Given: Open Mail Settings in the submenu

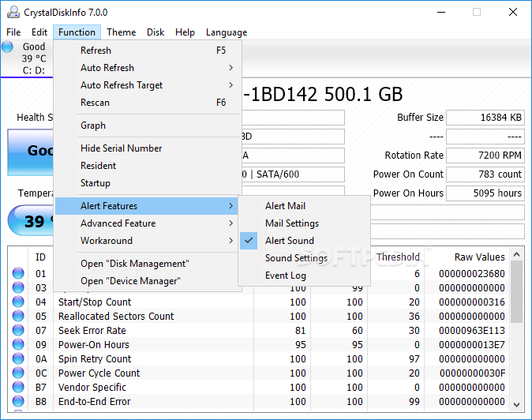Looking at the screenshot, I should coord(305,223).
